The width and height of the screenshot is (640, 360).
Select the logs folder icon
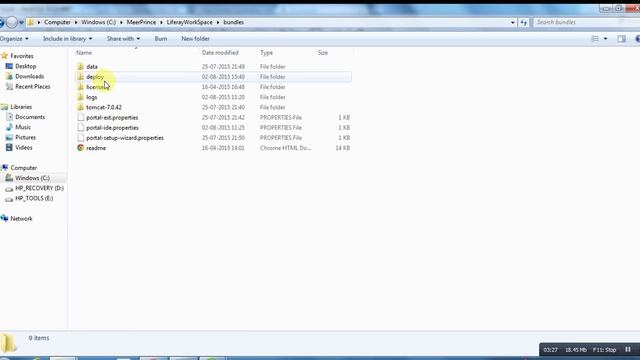(80, 97)
